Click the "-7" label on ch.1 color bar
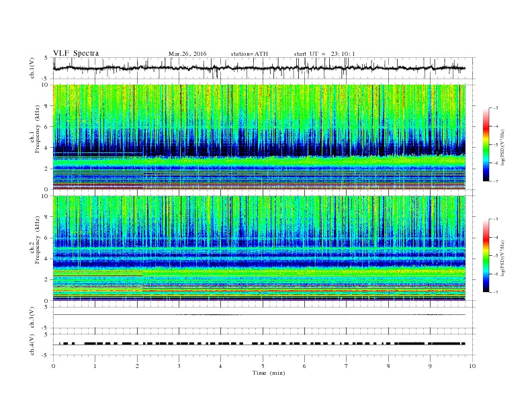532x411 pixels. (496, 181)
